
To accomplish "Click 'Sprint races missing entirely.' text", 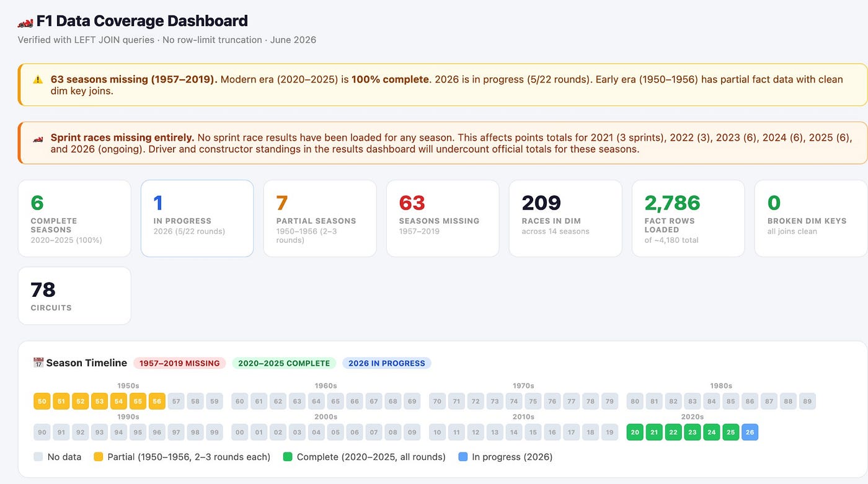I will pos(123,138).
